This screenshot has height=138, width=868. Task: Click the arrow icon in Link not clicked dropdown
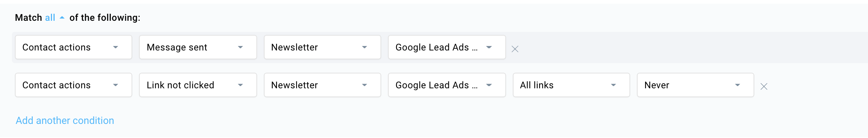click(x=240, y=85)
